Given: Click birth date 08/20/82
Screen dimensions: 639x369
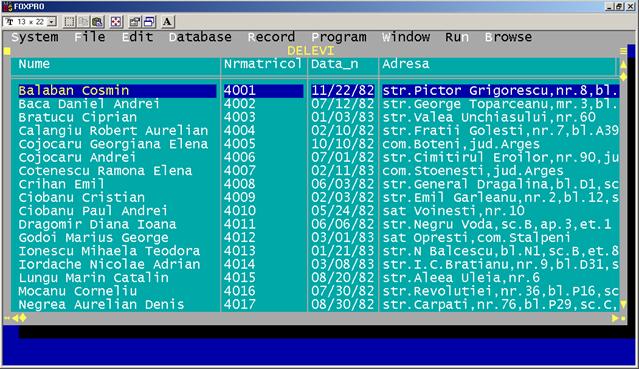Looking at the screenshot, I should 343,278.
